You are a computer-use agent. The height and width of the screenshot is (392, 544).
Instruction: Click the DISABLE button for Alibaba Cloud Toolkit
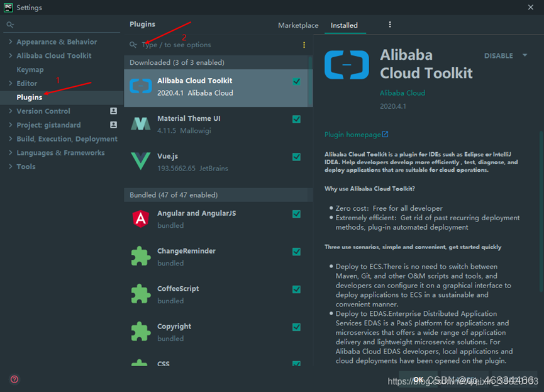(499, 55)
